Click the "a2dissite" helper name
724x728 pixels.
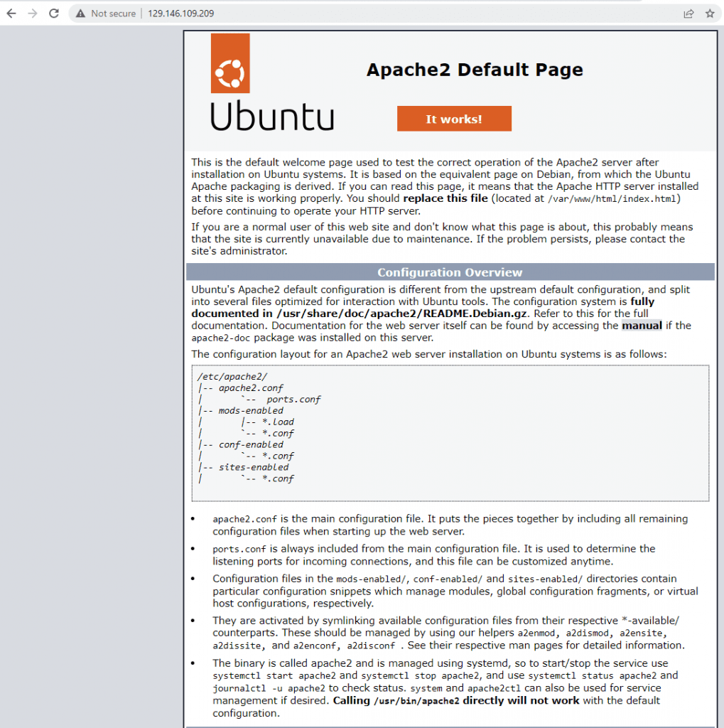[x=237, y=646]
